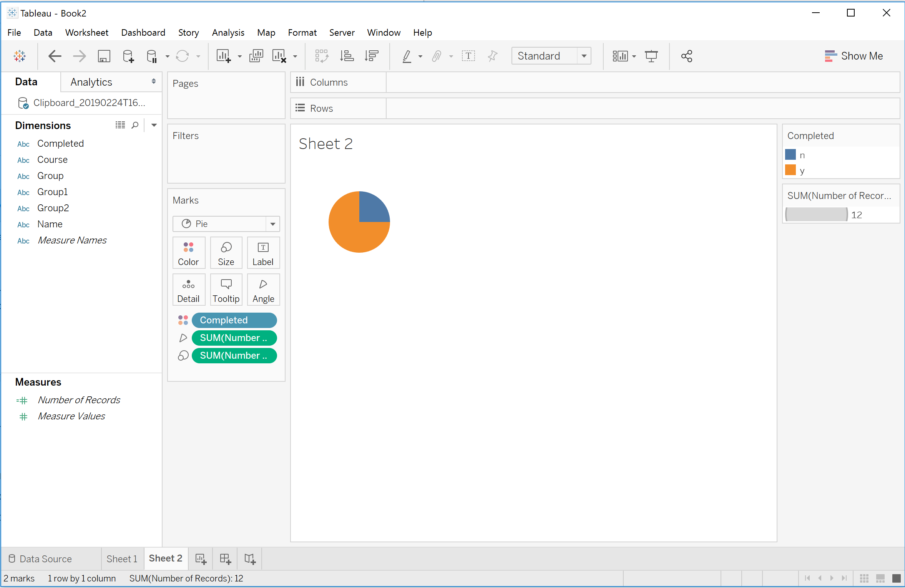
Task: Switch to the Sheet 1 tab
Action: (122, 559)
